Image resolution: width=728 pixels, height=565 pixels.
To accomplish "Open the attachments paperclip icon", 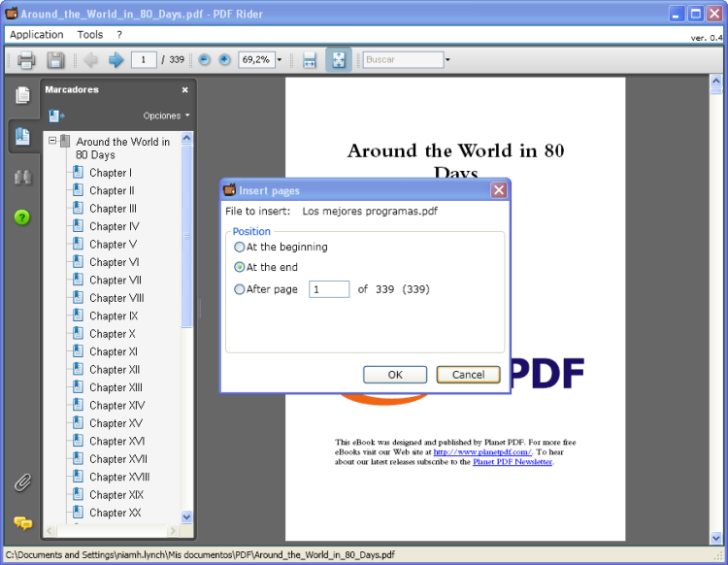I will click(22, 482).
